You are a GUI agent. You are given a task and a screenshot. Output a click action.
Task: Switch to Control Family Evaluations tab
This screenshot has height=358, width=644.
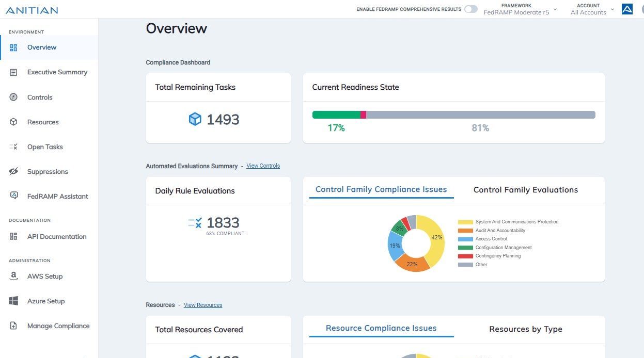tap(526, 190)
